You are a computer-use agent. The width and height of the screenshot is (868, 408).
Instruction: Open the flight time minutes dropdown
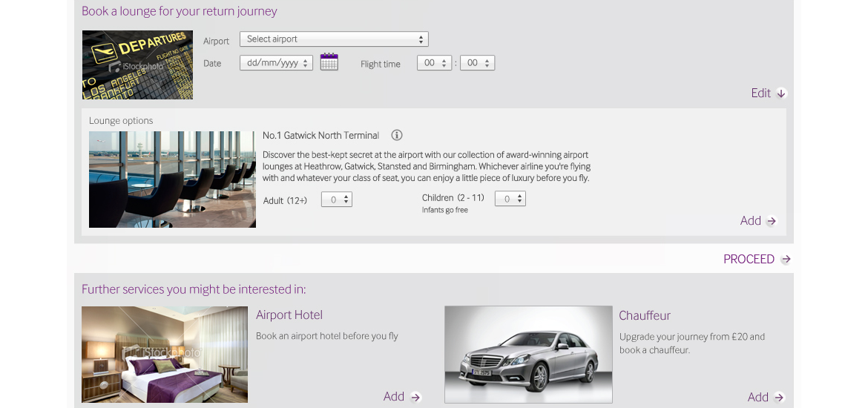(x=477, y=63)
